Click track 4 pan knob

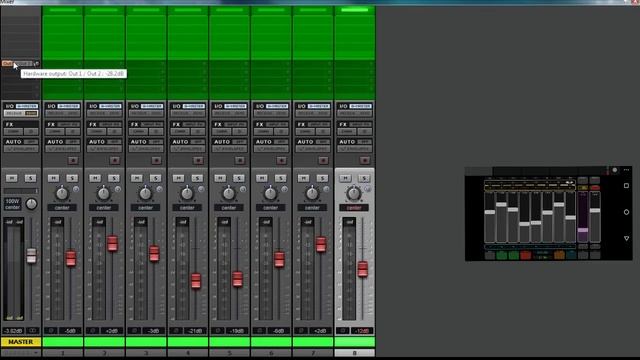187,193
